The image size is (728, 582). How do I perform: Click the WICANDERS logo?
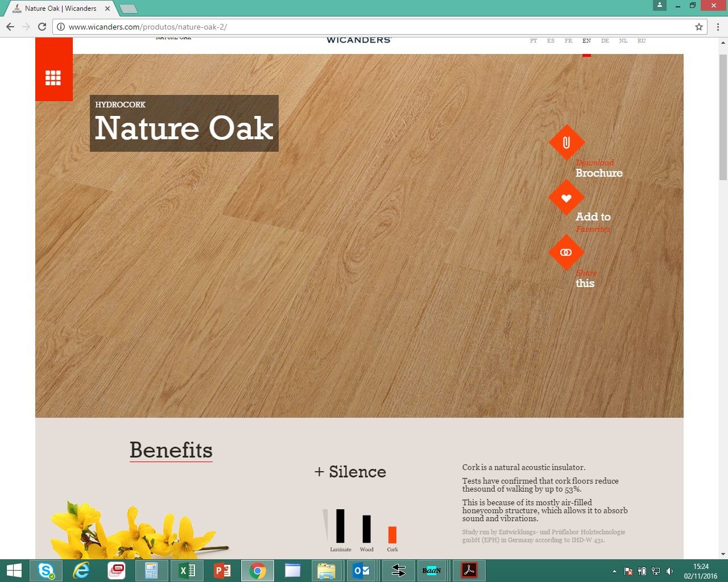[359, 40]
